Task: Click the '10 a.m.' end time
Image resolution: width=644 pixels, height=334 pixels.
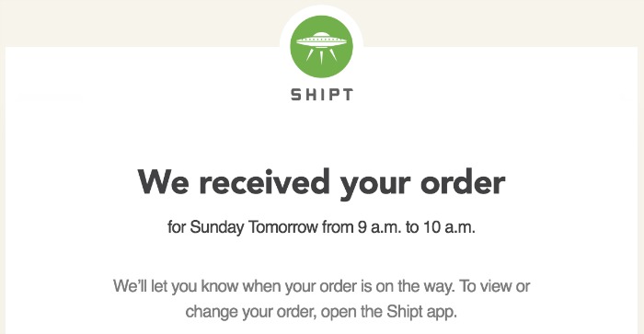Action: pyautogui.click(x=449, y=226)
